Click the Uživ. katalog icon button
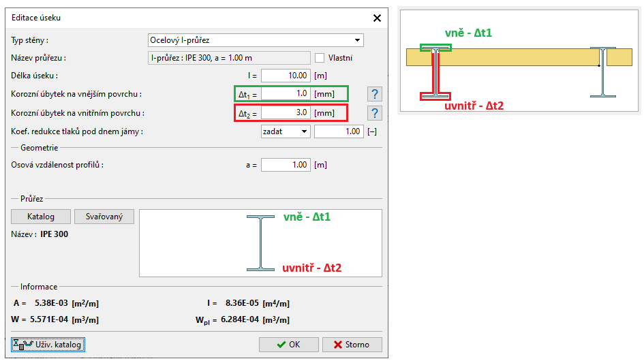Image resolution: width=644 pixels, height=361 pixels. tap(48, 345)
